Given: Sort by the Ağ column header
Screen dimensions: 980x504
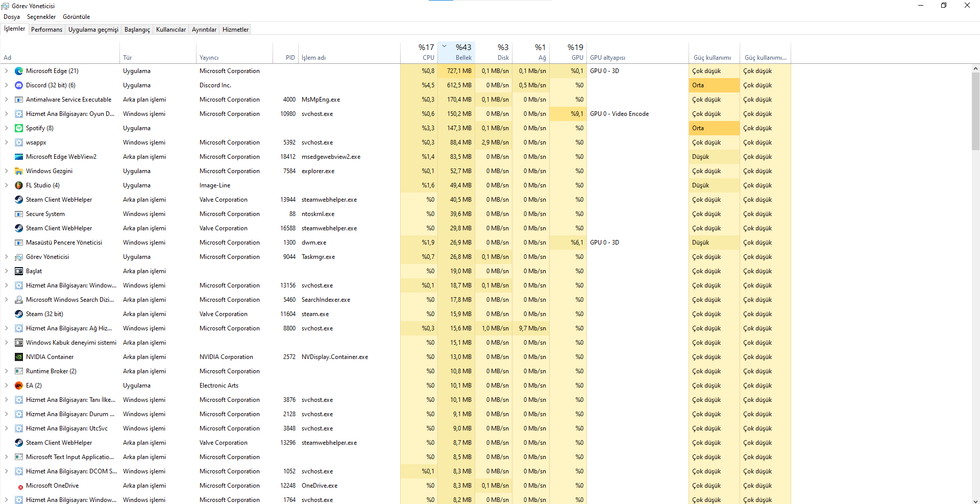Looking at the screenshot, I should click(531, 53).
